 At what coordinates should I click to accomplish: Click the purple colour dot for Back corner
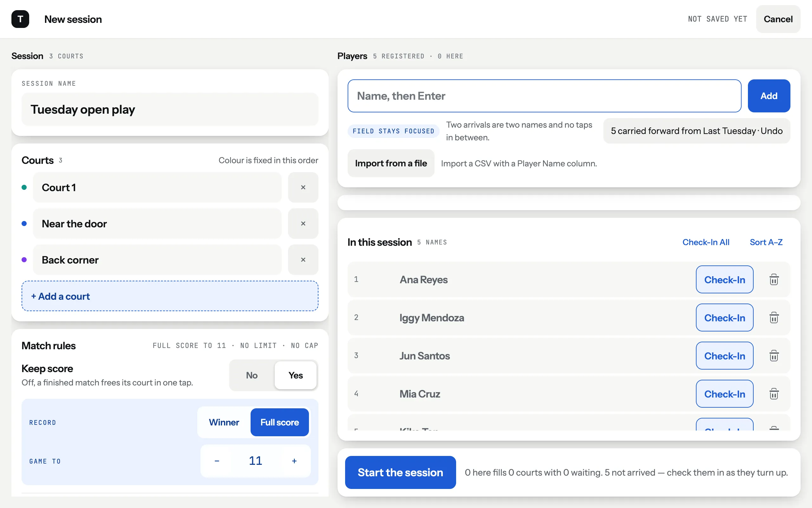click(24, 260)
